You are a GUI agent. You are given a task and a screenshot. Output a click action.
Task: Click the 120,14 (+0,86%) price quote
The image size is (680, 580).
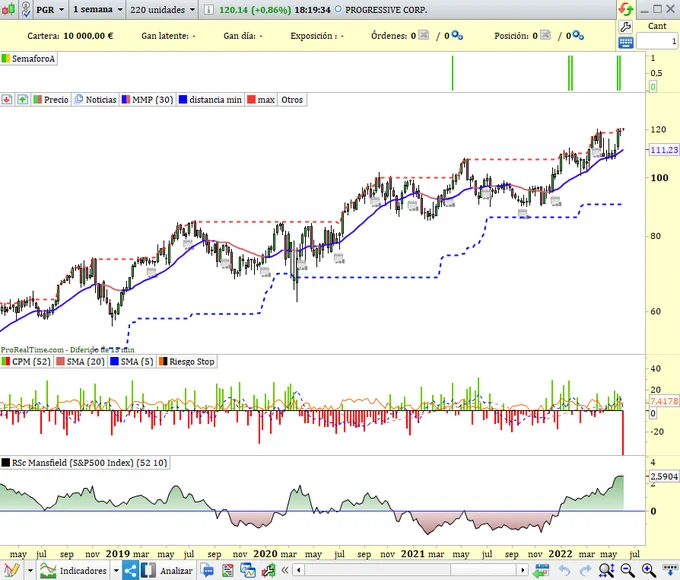coord(255,10)
